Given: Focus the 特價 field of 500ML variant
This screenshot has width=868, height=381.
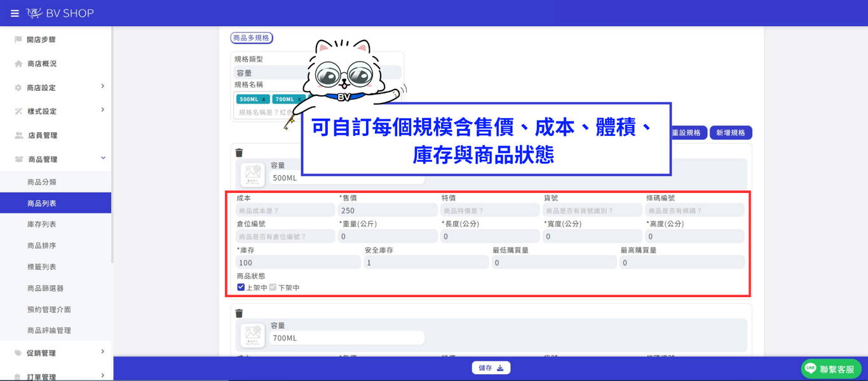Looking at the screenshot, I should pos(490,210).
